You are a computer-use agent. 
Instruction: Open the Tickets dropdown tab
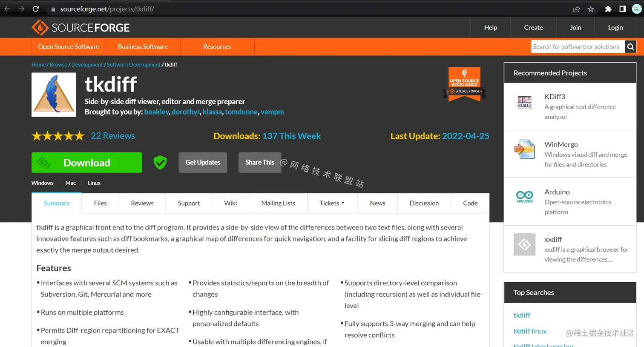point(332,204)
